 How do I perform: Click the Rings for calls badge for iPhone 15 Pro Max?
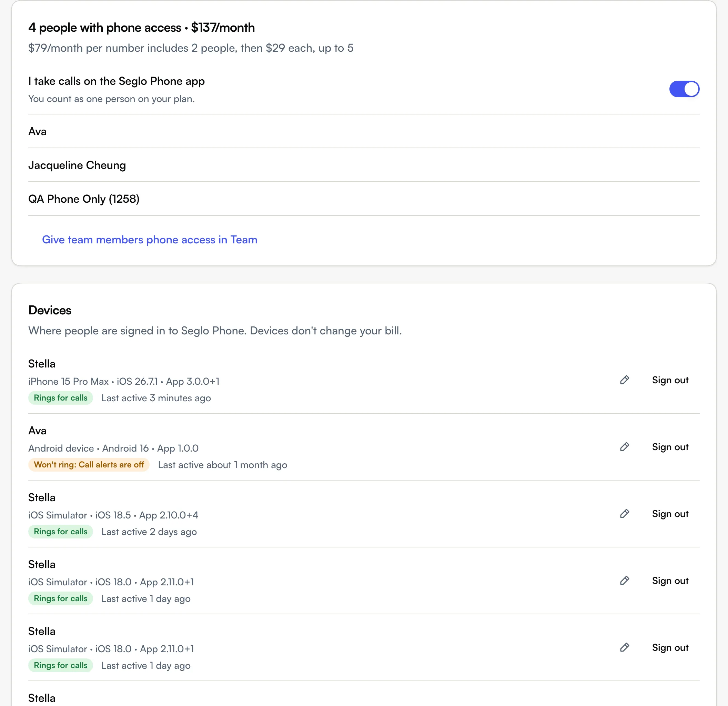(61, 398)
